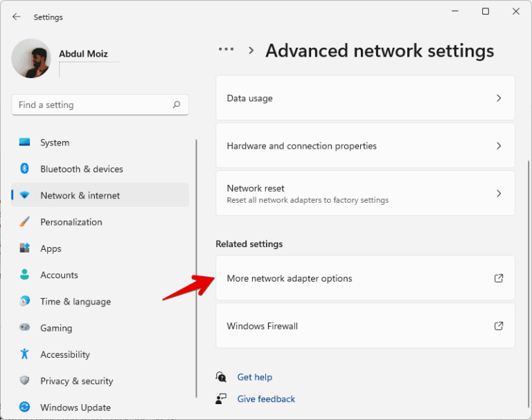Open Apps via its sidebar icon
The width and height of the screenshot is (532, 420).
click(x=25, y=248)
